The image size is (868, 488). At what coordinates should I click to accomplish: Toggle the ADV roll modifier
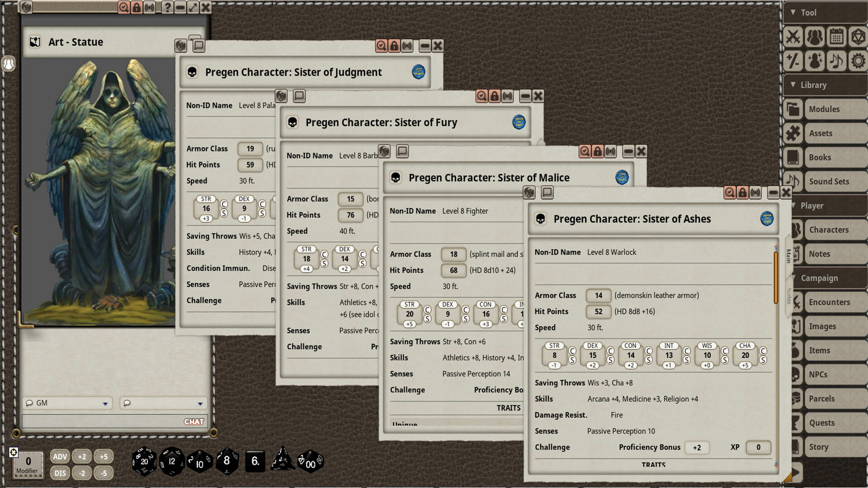pos(60,457)
